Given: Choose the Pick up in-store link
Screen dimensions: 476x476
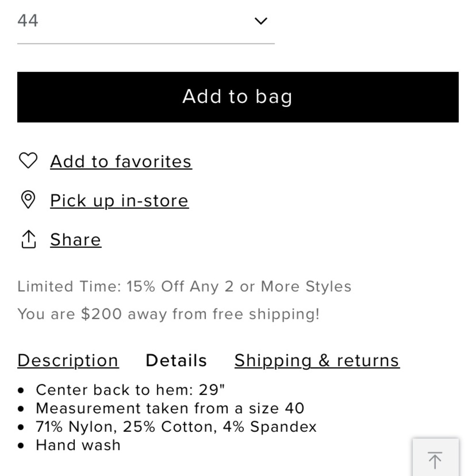Looking at the screenshot, I should 119,201.
